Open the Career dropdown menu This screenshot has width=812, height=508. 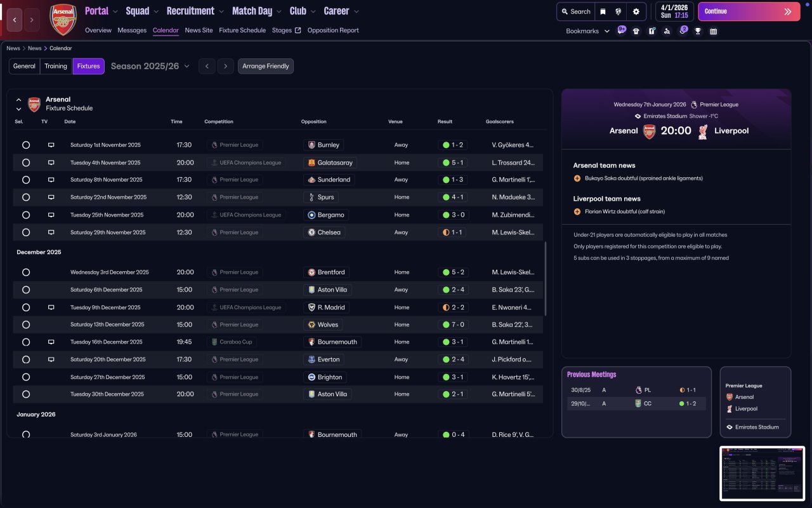pos(341,11)
